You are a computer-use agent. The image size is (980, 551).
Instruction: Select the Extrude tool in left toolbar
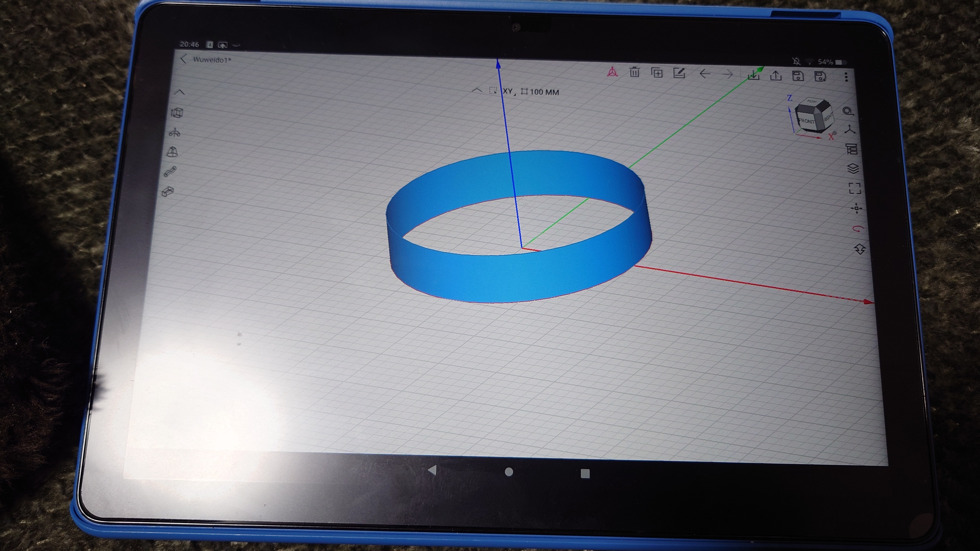click(x=177, y=113)
